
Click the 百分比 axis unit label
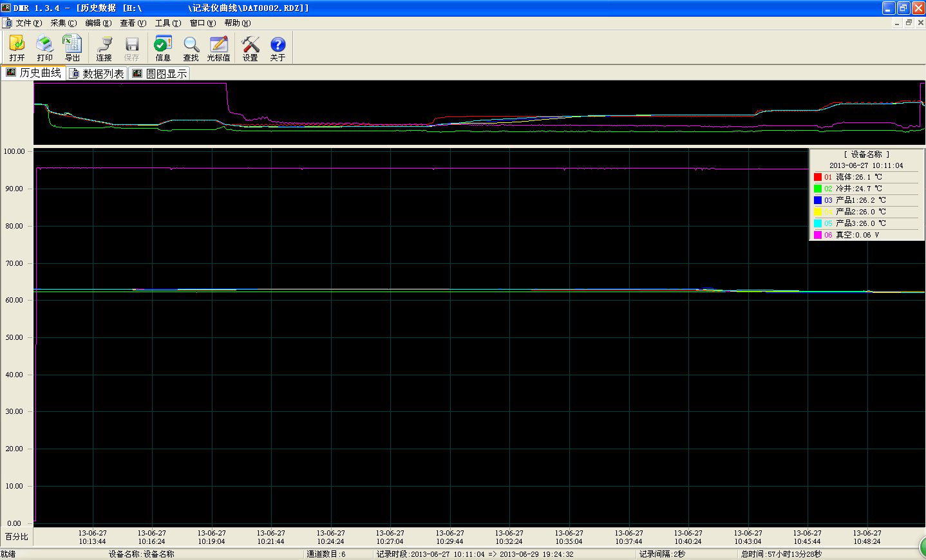(x=17, y=537)
